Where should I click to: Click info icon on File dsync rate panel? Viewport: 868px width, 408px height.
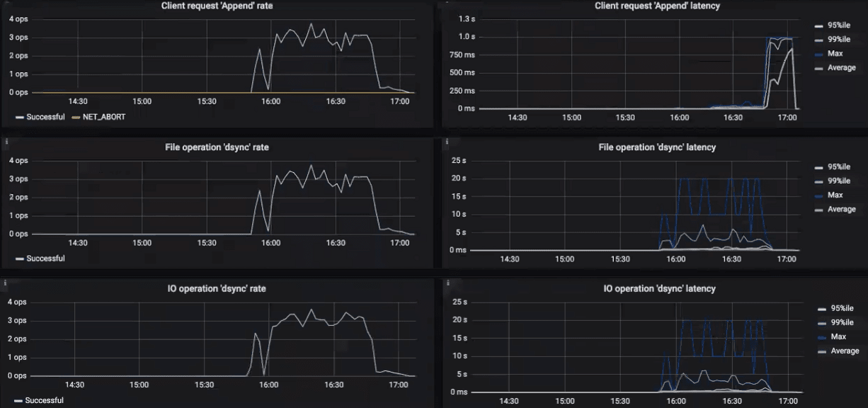coord(6,142)
